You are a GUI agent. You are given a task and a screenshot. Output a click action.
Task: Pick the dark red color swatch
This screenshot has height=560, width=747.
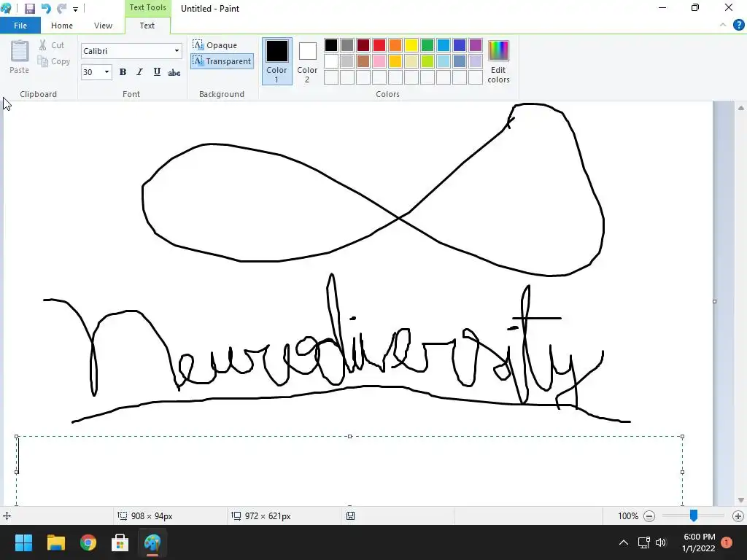pos(363,45)
